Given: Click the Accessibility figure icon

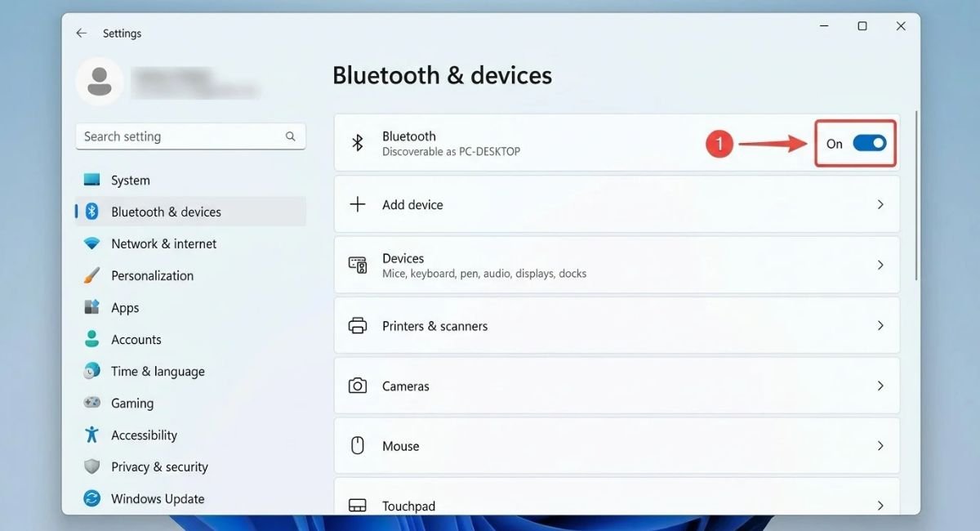Looking at the screenshot, I should 92,435.
